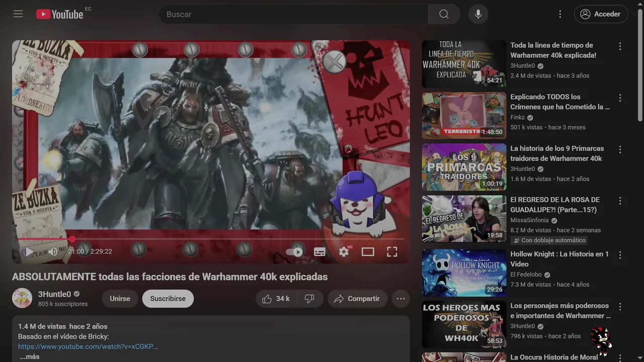Open the hamburger guide menu
The height and width of the screenshot is (362, 644).
click(18, 14)
